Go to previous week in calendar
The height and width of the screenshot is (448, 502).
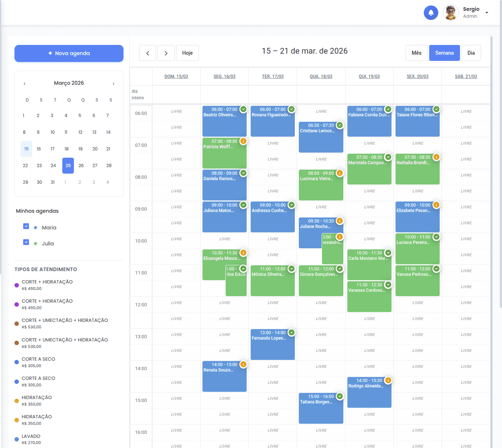coord(147,53)
